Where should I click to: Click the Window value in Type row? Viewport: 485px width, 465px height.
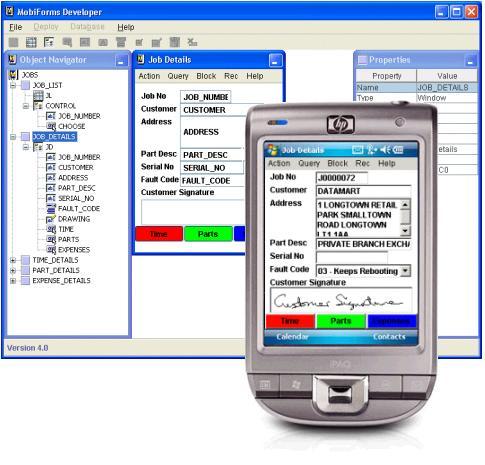tap(431, 98)
